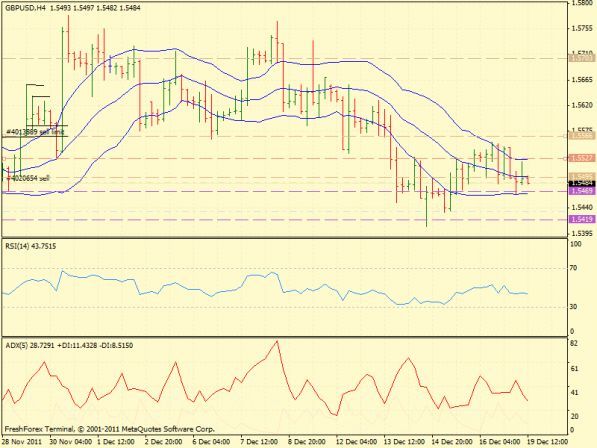Image resolution: width=597 pixels, height=448 pixels.
Task: Click the 1.5395 price axis label
Action: (582, 233)
